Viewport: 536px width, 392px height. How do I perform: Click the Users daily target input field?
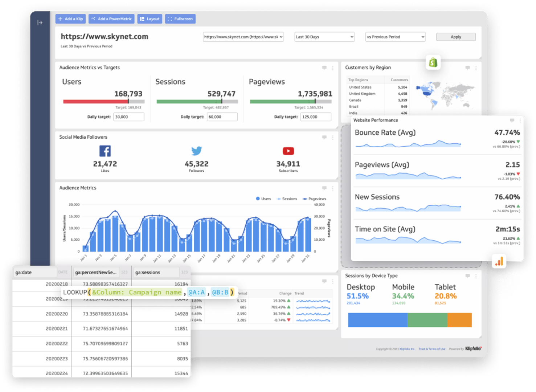pos(129,117)
